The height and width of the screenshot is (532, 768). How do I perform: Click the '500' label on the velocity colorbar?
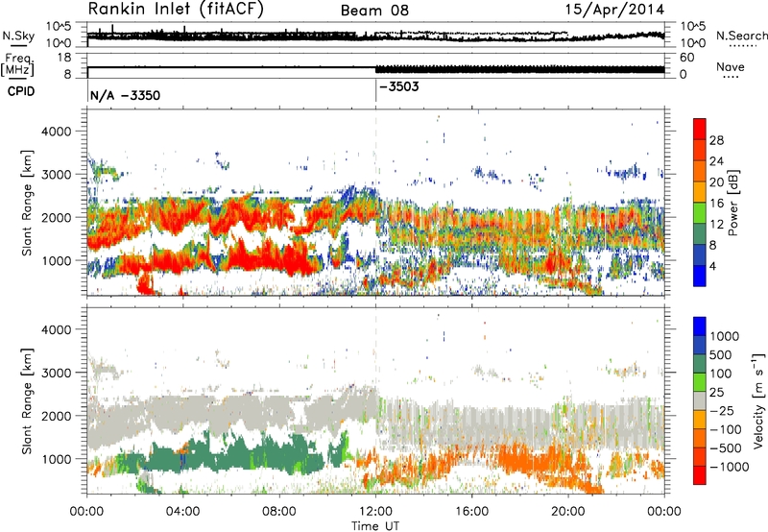tap(720, 355)
